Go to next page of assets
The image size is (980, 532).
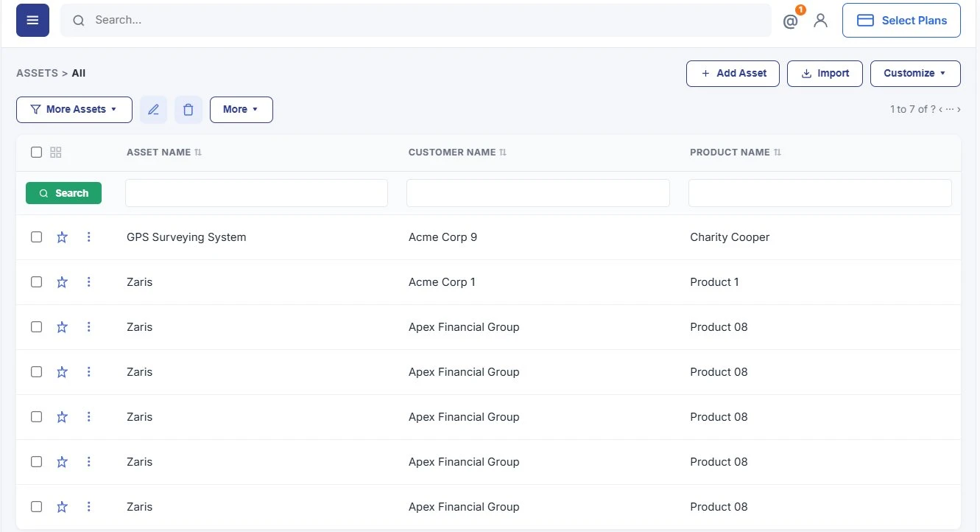tap(959, 109)
